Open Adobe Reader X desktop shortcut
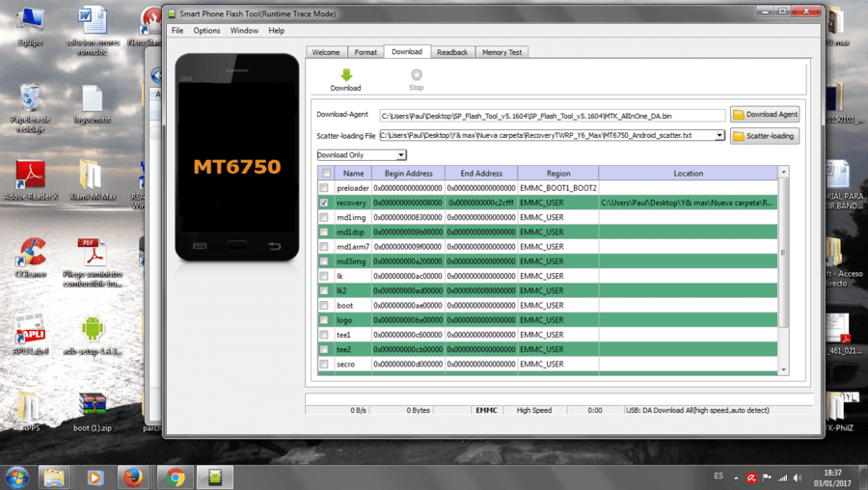 (31, 180)
